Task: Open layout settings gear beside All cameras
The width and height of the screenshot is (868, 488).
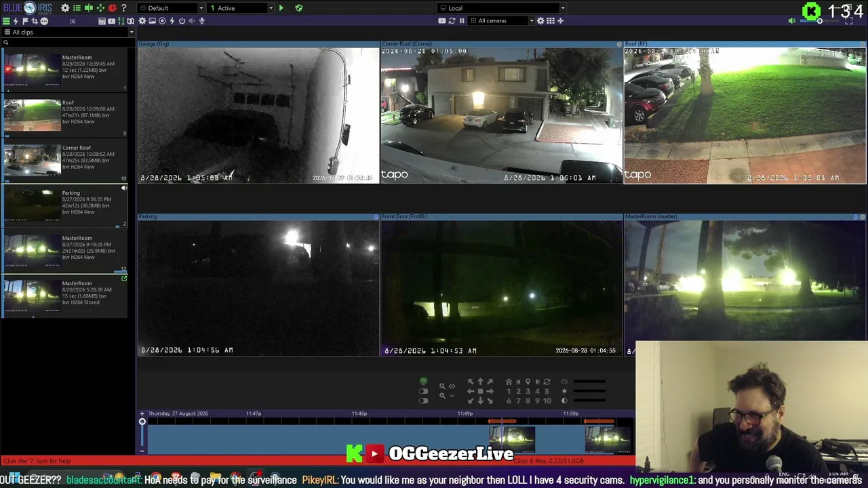Action: [x=540, y=21]
